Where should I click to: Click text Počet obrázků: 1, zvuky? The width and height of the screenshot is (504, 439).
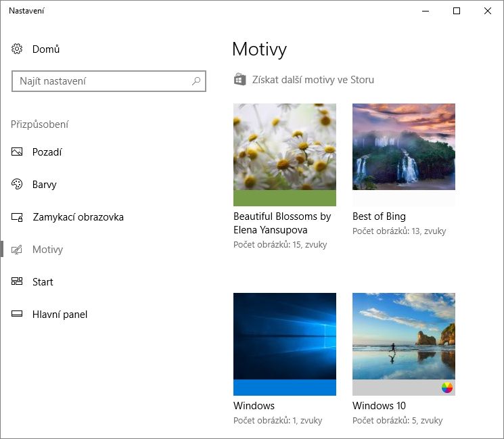point(278,420)
